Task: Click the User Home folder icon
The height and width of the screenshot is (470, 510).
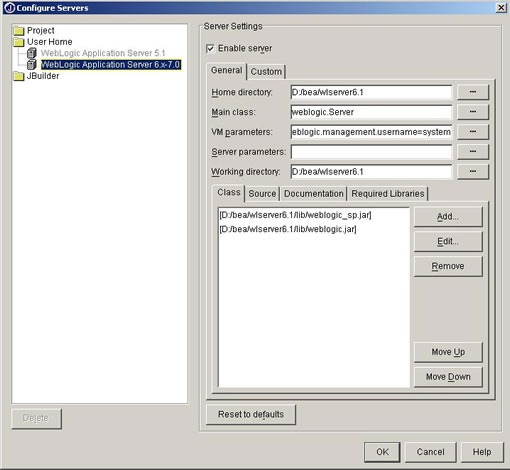Action: tap(19, 42)
